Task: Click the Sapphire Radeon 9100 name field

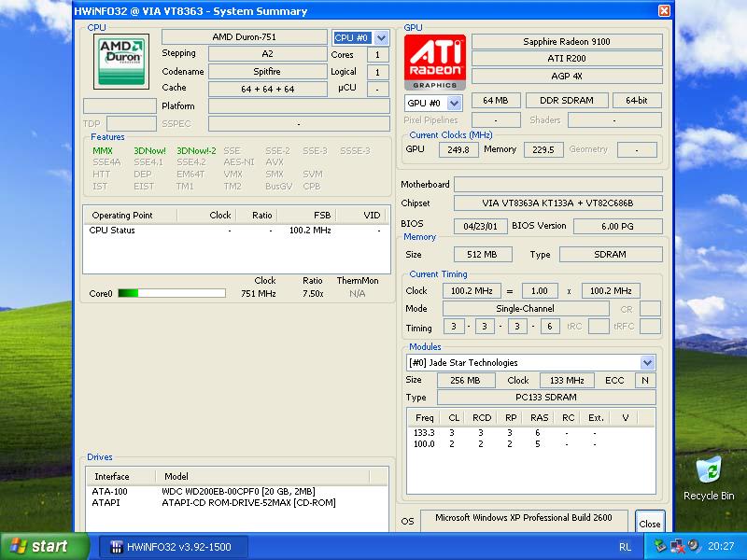Action: [567, 42]
